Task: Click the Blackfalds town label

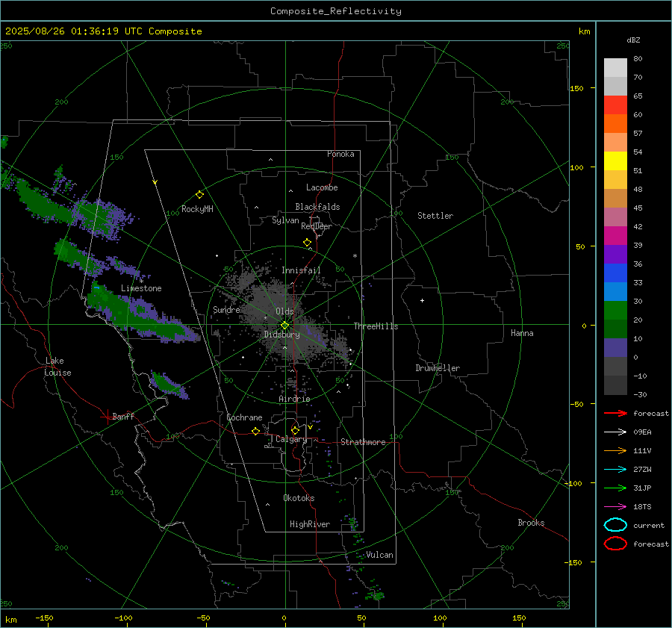Action: (x=317, y=207)
